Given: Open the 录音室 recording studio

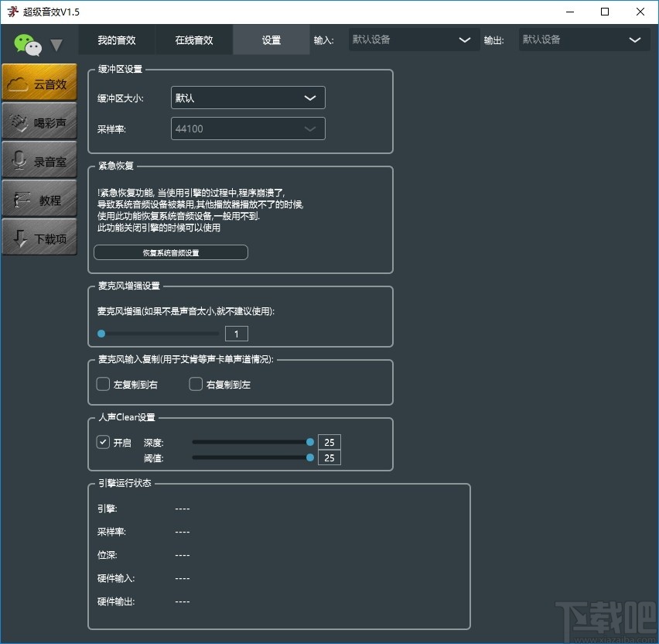Looking at the screenshot, I should [x=39, y=159].
